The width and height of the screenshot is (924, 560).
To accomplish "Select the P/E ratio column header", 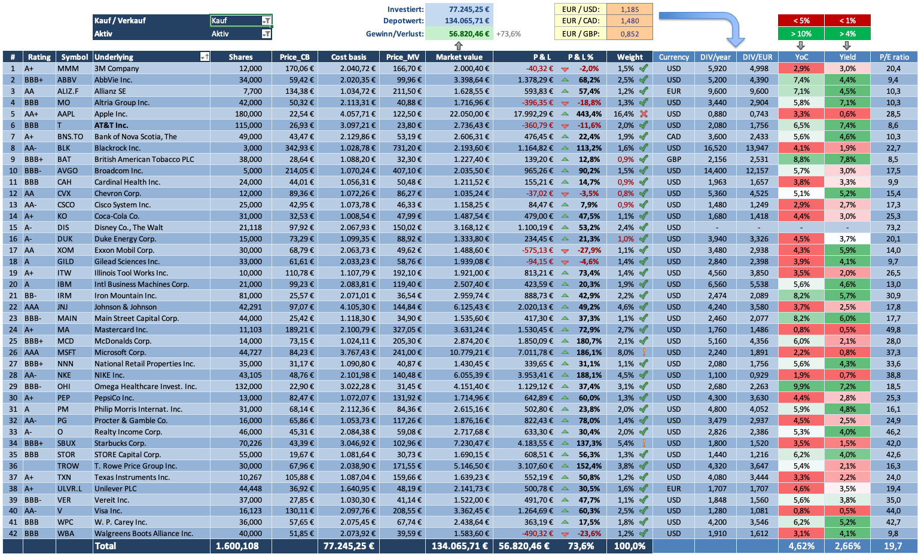I will coord(894,57).
